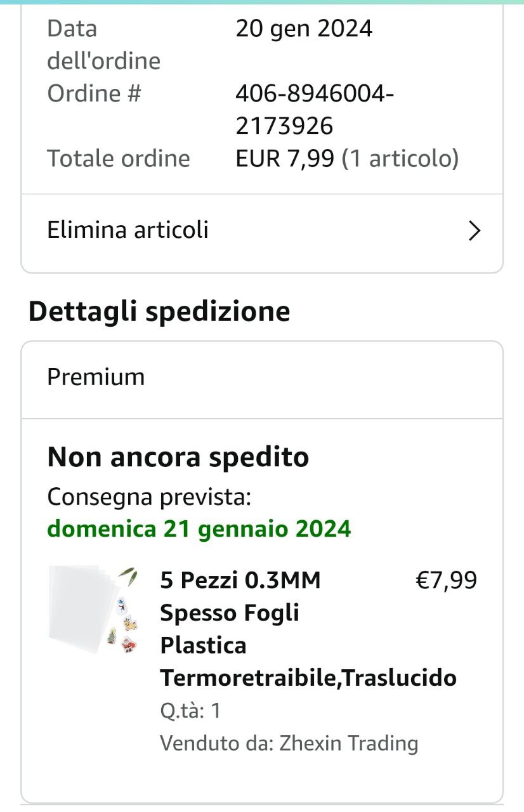
Task: Click the Totale ordine label
Action: tap(119, 158)
